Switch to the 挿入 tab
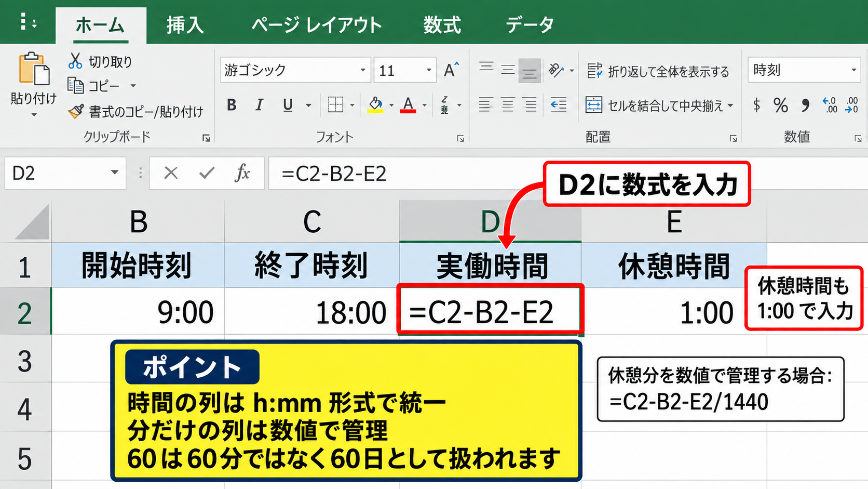The width and height of the screenshot is (868, 489). [x=185, y=25]
